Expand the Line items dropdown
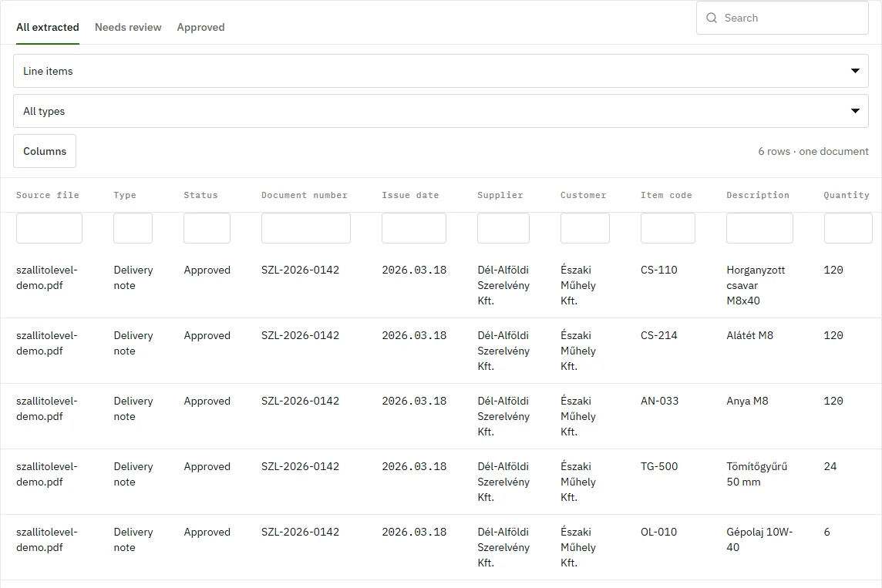The width and height of the screenshot is (882, 588). (441, 71)
